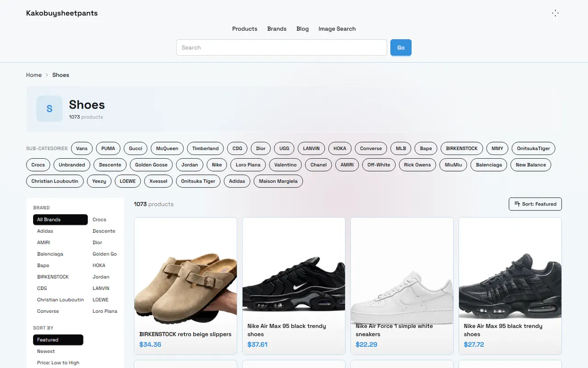The height and width of the screenshot is (368, 588).
Task: Choose the BIRKENSTOCK sub-category chip
Action: coord(462,149)
